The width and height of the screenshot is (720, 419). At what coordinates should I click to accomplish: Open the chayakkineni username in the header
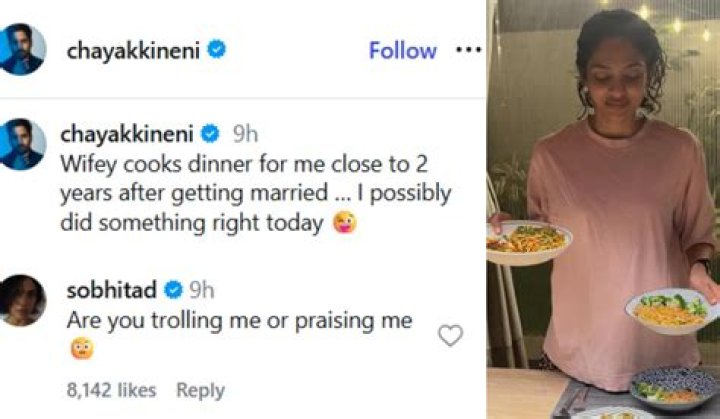[133, 51]
